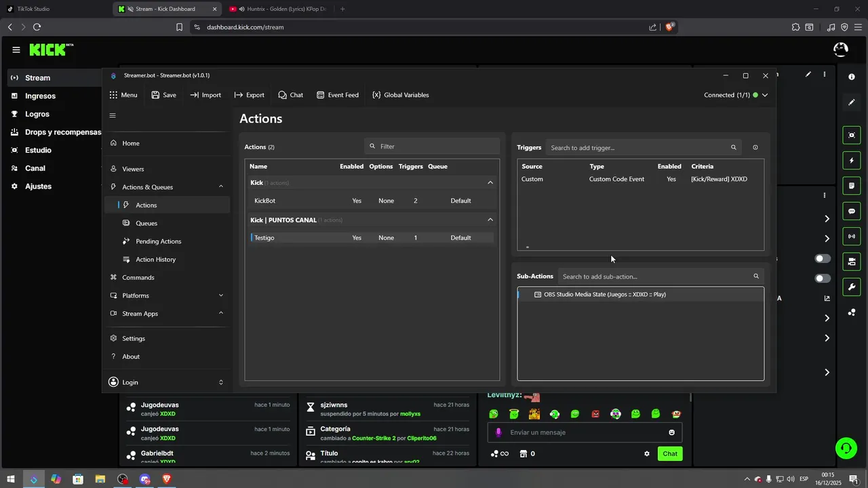868x488 pixels.
Task: Collapse Streamer.bot sidebar with hamburger icon
Action: 113,115
